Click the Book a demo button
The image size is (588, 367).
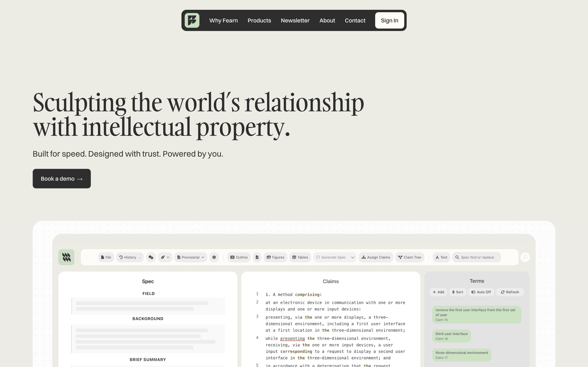pos(62,179)
